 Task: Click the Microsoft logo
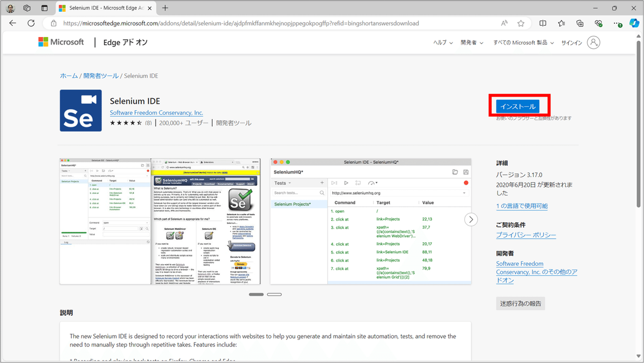(x=61, y=42)
